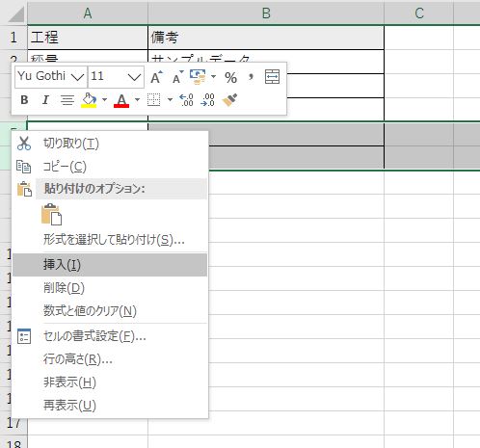
Task: Select row 17 header
Action: (x=13, y=423)
